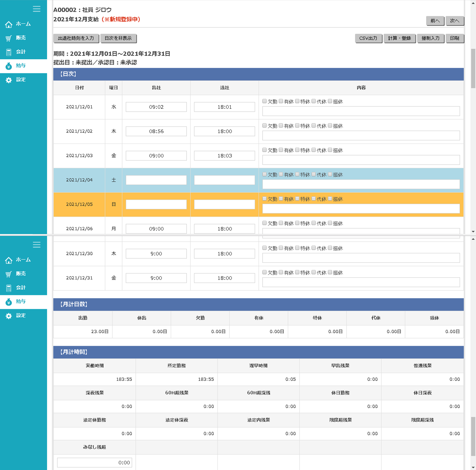The width and height of the screenshot is (476, 470).
Task: Click the 計算・登録 button
Action: [399, 38]
